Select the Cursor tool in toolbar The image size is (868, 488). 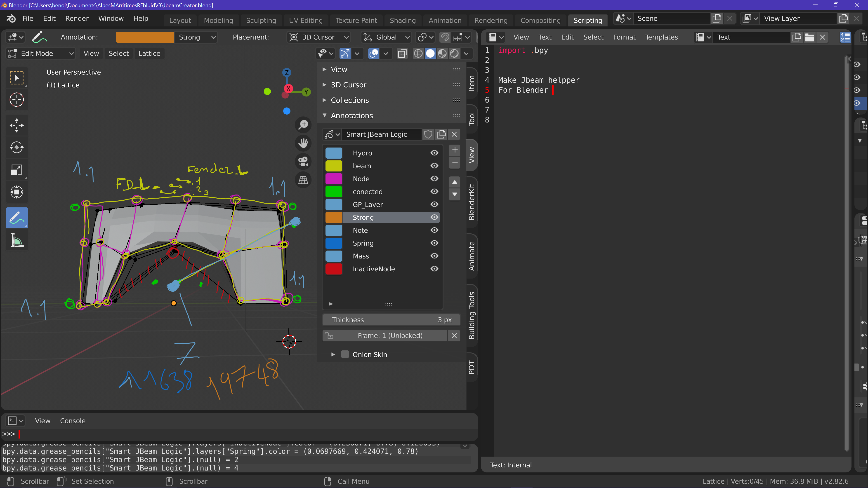pyautogui.click(x=17, y=100)
